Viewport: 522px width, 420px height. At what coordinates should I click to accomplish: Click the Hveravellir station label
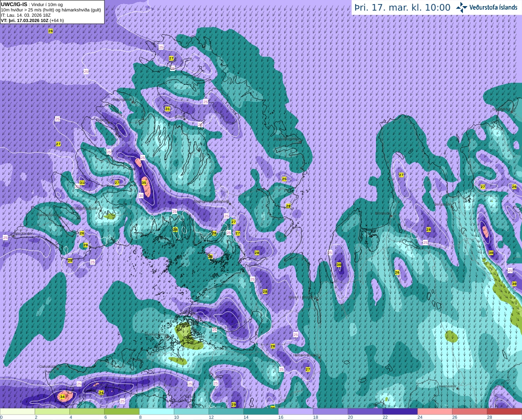[x=448, y=386]
